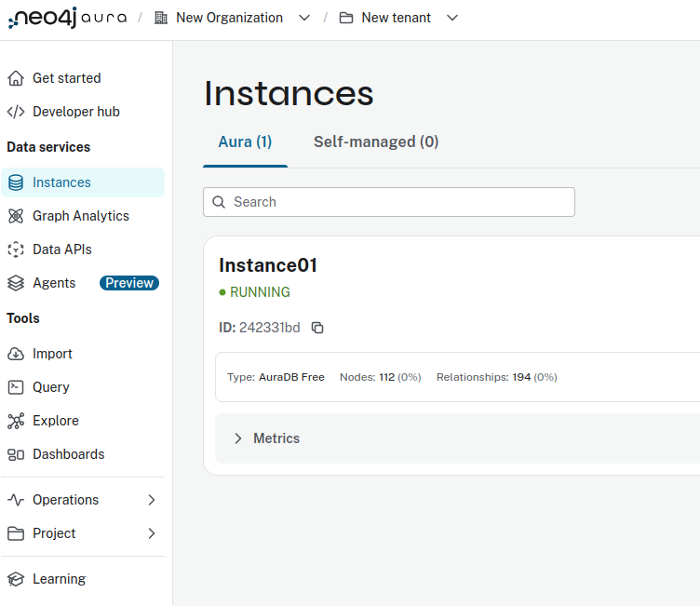Open Data APIs in the sidebar
Image resolution: width=700 pixels, height=606 pixels.
click(x=61, y=249)
